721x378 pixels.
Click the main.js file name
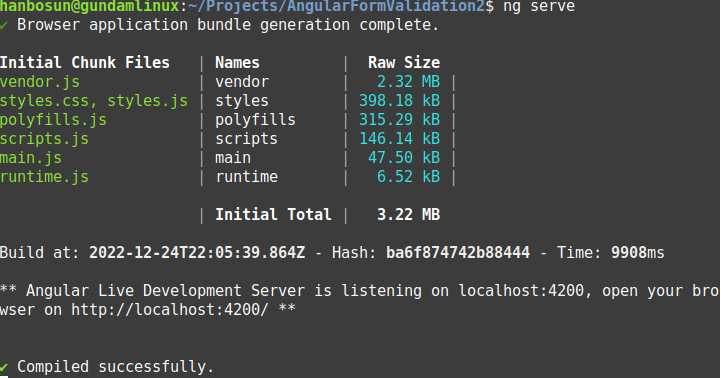click(31, 158)
